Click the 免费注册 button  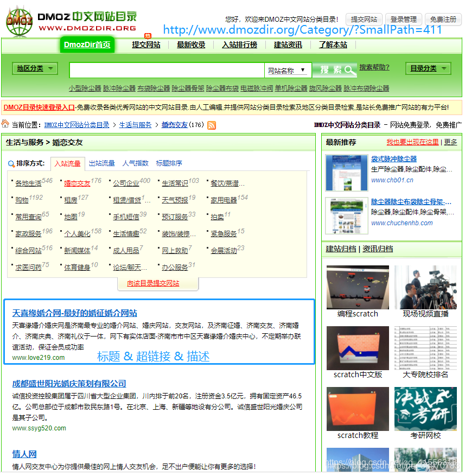pyautogui.click(x=443, y=20)
